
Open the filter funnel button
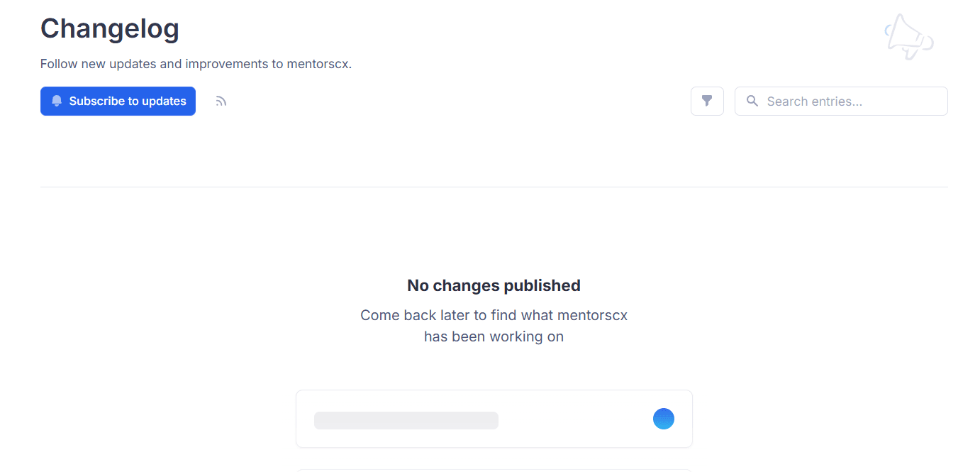click(707, 101)
